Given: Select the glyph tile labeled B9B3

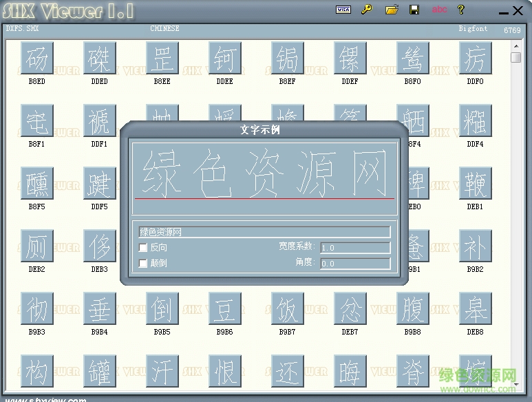Looking at the screenshot, I should pos(37,308).
